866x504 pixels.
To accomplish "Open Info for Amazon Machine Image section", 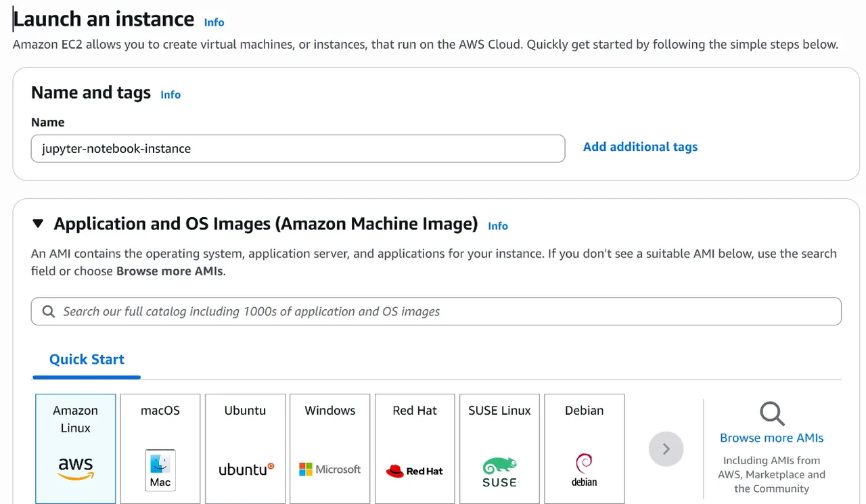I will click(x=498, y=226).
